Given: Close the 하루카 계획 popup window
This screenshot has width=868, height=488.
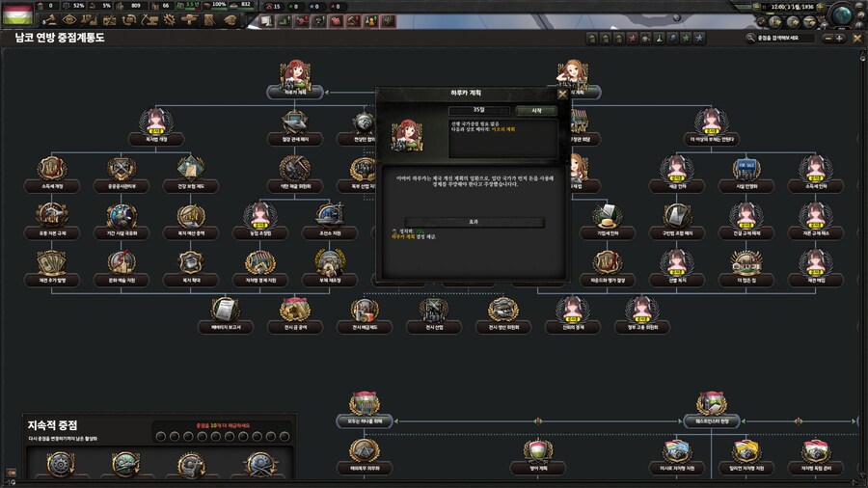Looking at the screenshot, I should [562, 95].
